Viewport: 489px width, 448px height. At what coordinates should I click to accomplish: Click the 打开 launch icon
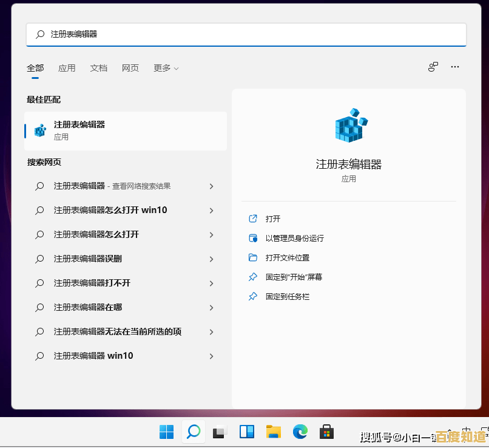pos(253,219)
